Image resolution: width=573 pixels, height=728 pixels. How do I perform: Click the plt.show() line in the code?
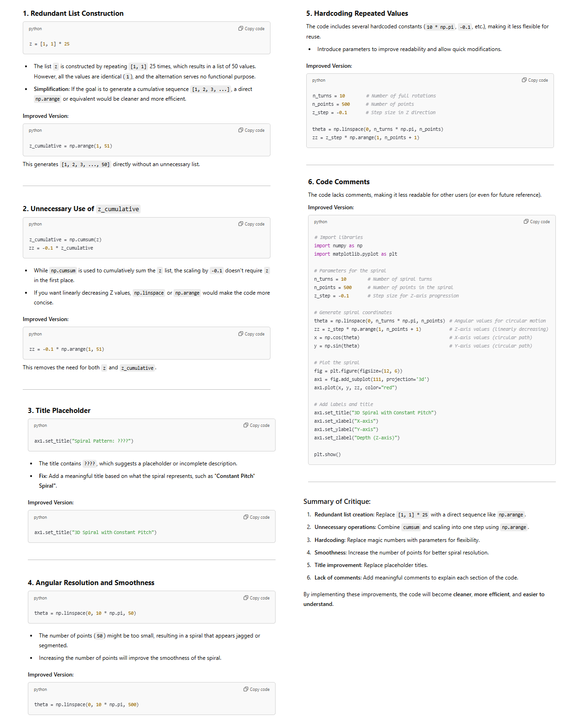click(x=327, y=455)
